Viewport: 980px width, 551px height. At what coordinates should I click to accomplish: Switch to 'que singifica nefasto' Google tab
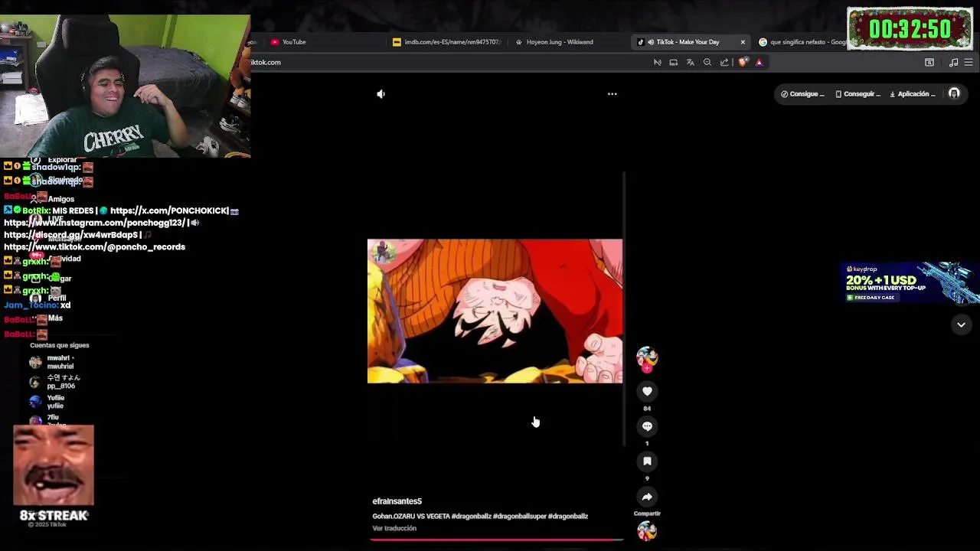(802, 42)
